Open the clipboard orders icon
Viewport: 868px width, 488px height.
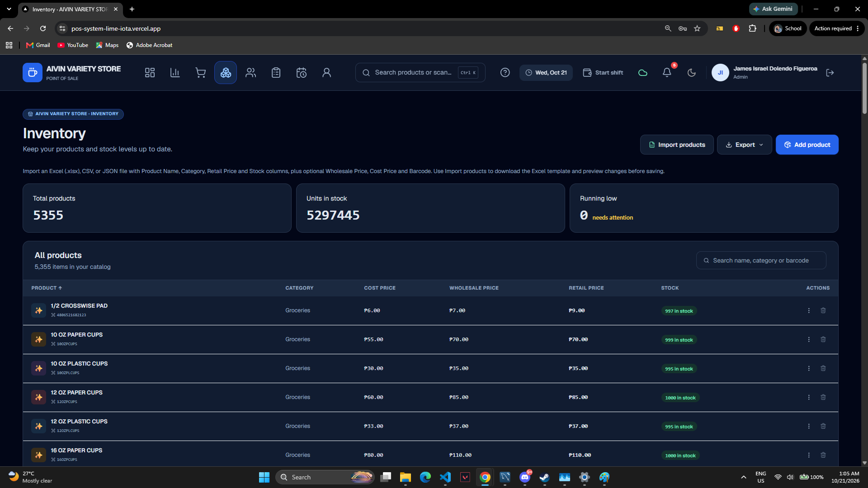point(276,73)
